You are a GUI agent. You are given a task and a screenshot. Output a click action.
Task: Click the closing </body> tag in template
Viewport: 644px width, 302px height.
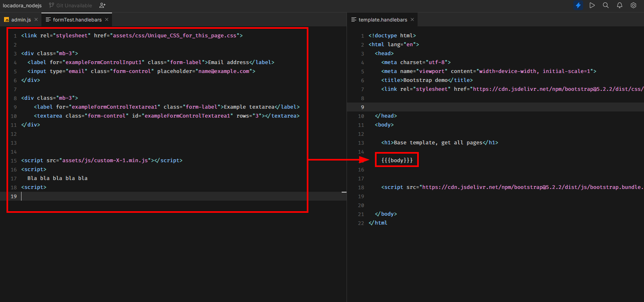tap(386, 214)
